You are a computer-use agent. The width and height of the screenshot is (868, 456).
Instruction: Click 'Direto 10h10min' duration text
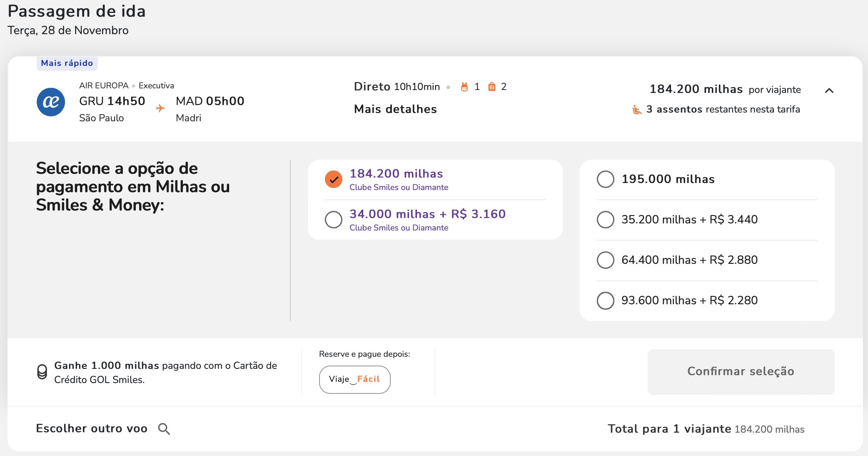click(397, 87)
